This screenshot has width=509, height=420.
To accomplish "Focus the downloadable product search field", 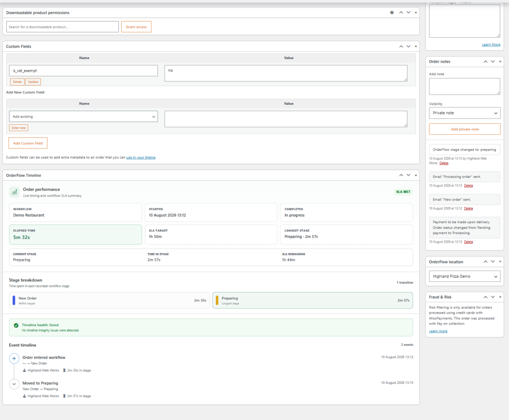I will click(62, 27).
